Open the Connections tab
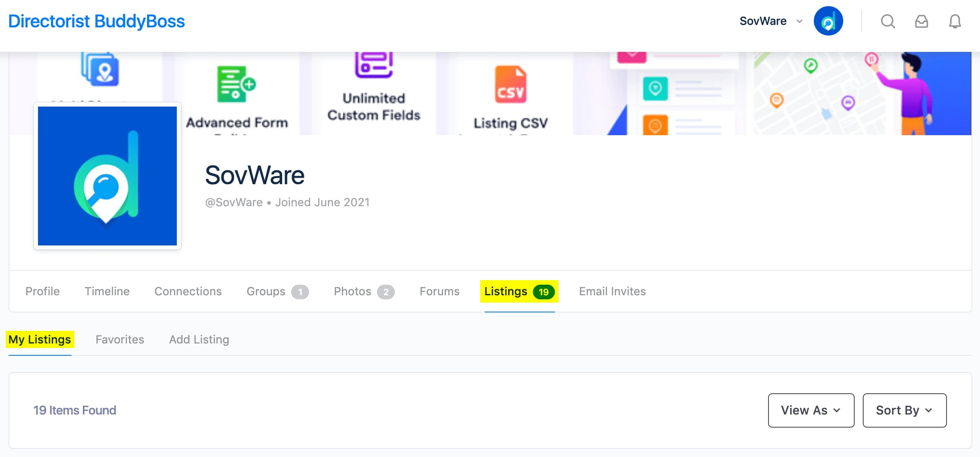 [188, 291]
